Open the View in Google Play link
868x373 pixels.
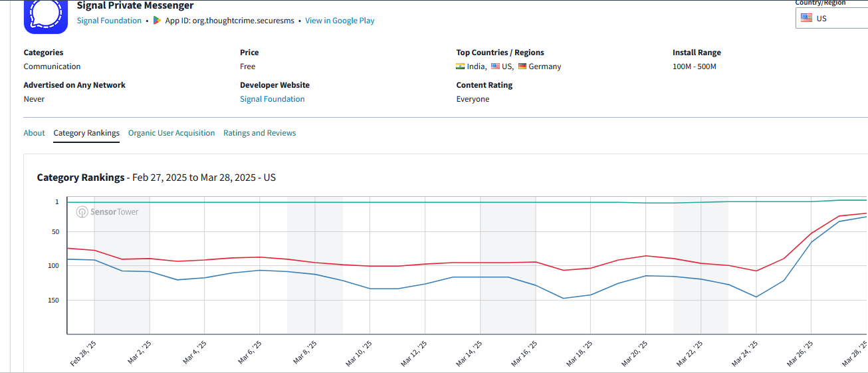tap(340, 21)
